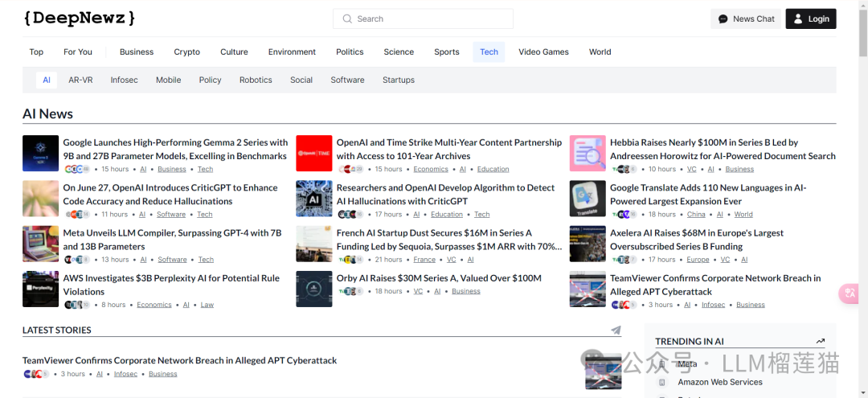The image size is (868, 398).
Task: Click the Login user icon
Action: [x=798, y=18]
